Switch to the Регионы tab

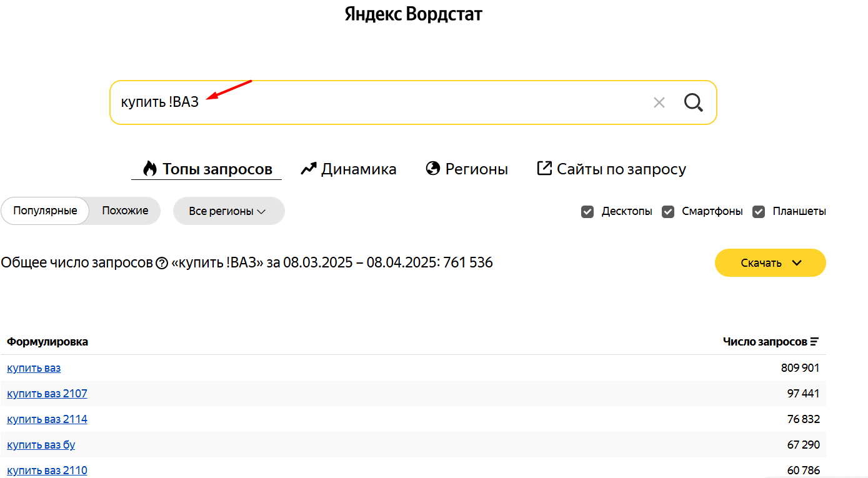coord(467,169)
